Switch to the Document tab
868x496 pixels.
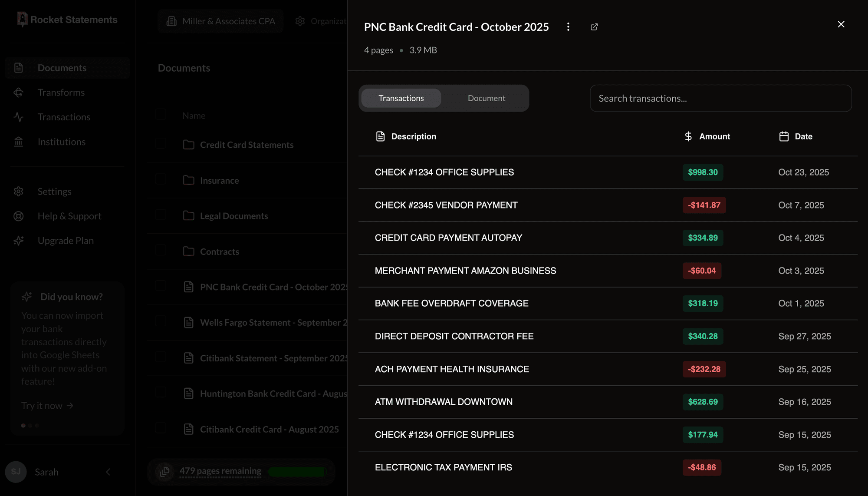(x=486, y=98)
